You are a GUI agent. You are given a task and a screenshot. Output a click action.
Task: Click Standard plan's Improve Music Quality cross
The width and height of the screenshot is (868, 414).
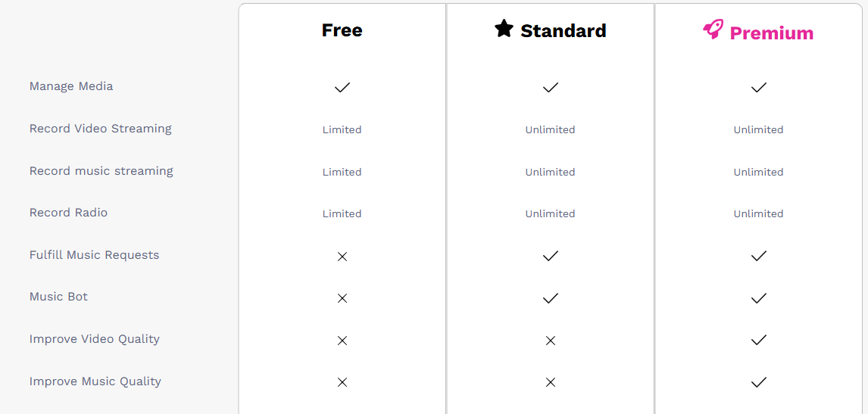click(551, 382)
